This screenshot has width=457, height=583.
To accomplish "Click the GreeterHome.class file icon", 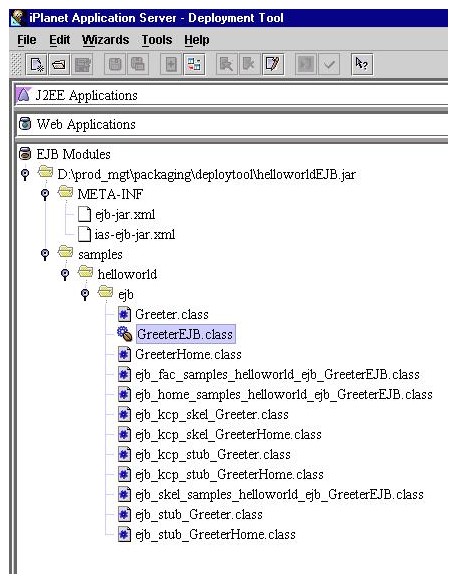I will click(124, 354).
